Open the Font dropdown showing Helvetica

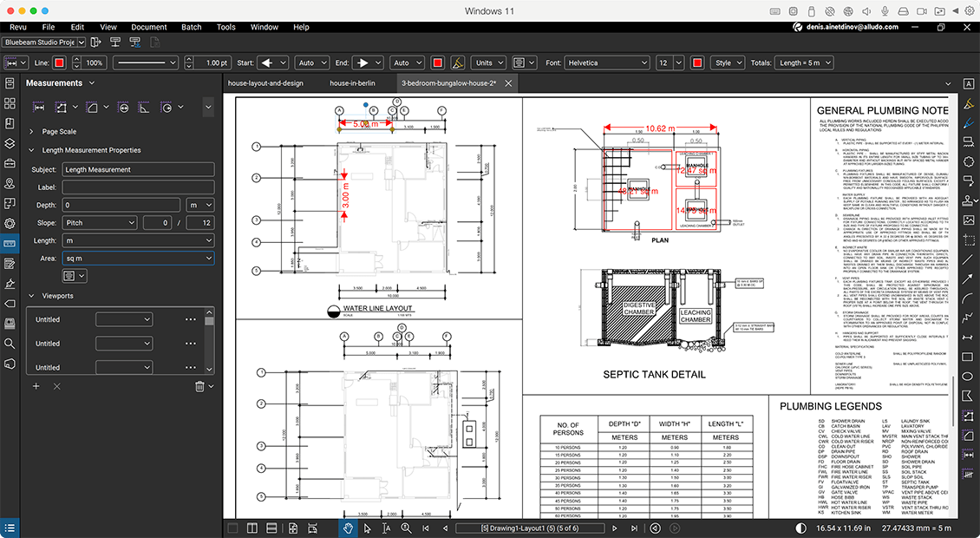[606, 63]
